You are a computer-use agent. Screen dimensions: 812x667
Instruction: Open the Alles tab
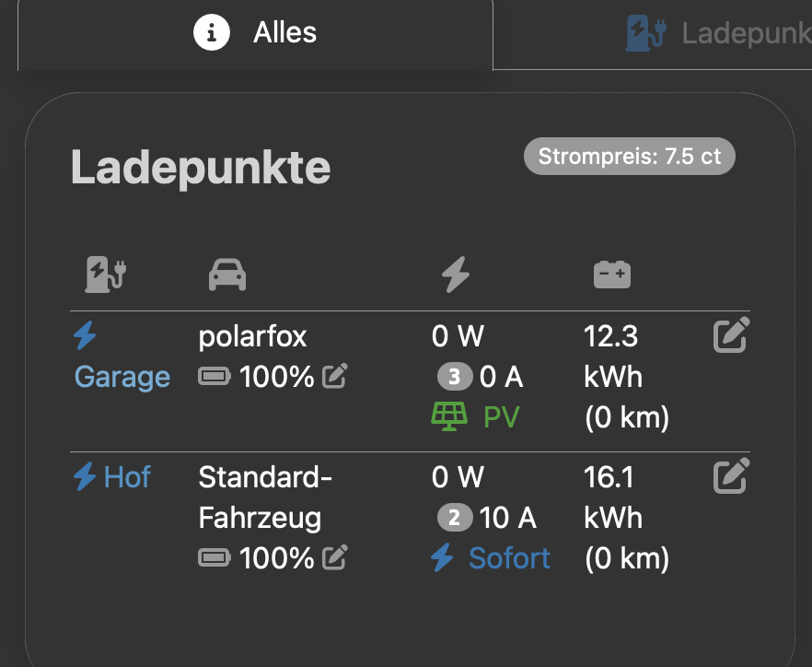(x=256, y=34)
